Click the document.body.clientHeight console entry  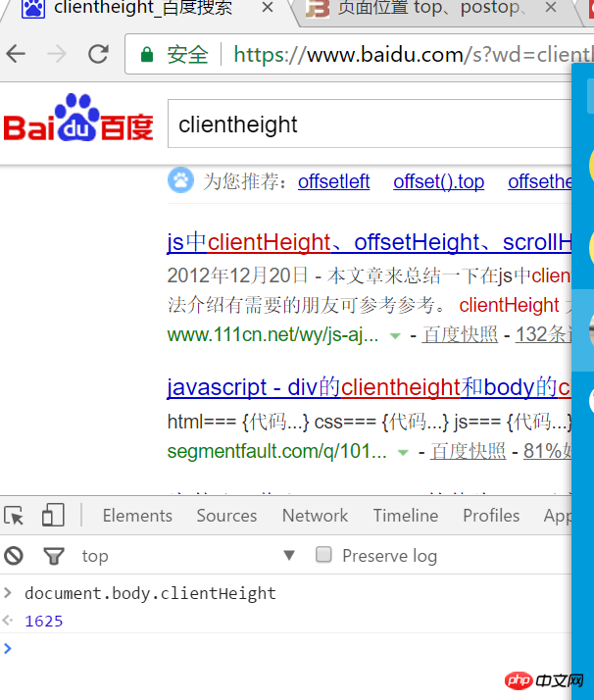point(150,594)
